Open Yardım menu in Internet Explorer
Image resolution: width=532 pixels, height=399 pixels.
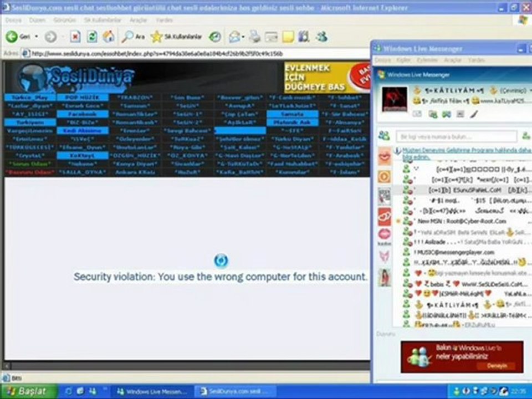click(164, 21)
